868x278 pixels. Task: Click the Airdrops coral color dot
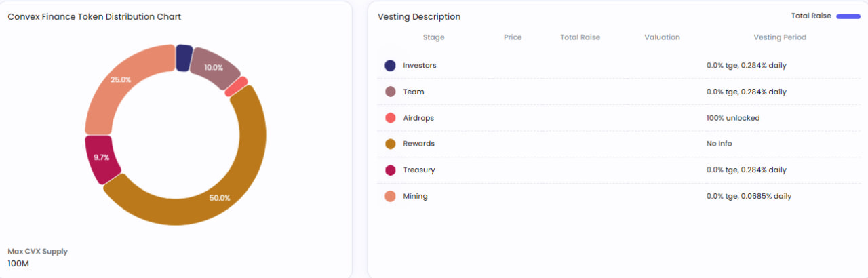tap(390, 118)
